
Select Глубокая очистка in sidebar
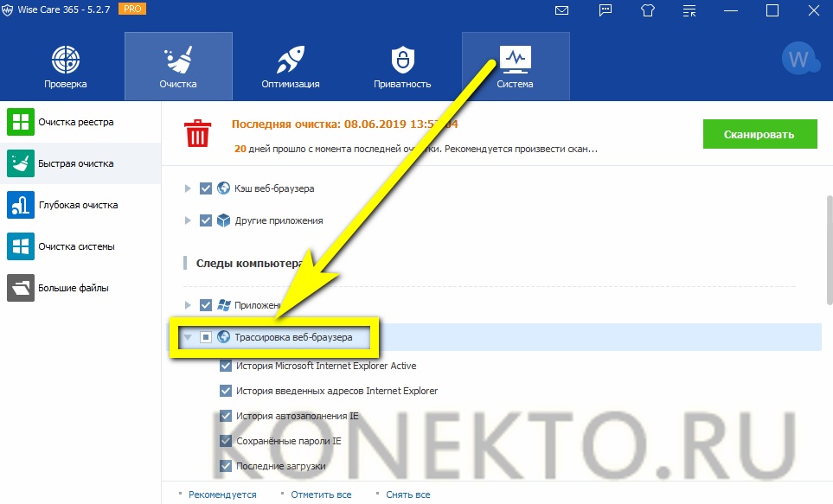[x=80, y=205]
